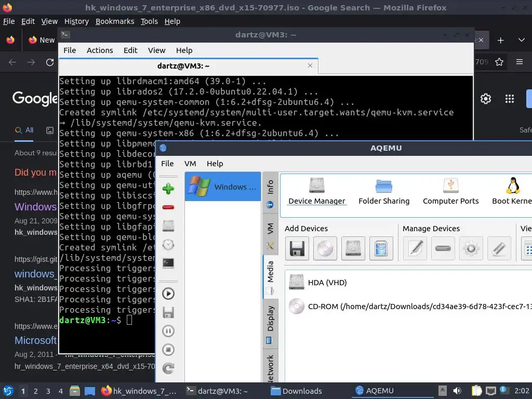Open Computer Ports section
Screen dimensions: 532x399
pyautogui.click(x=450, y=192)
